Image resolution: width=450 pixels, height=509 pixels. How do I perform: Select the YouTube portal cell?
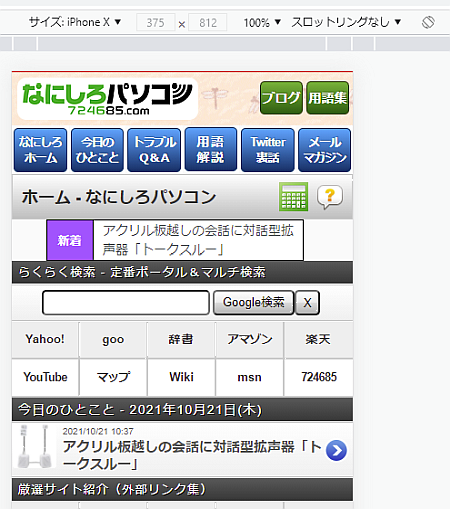coord(45,377)
